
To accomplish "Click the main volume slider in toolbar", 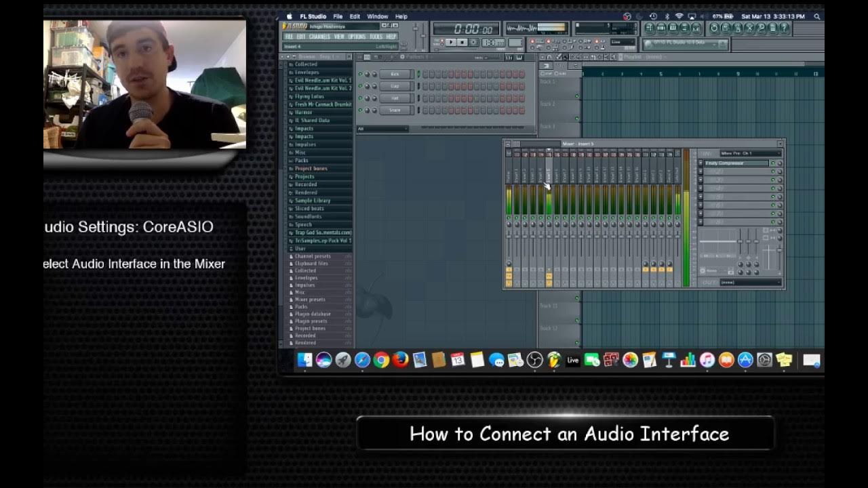I will pos(416,29).
